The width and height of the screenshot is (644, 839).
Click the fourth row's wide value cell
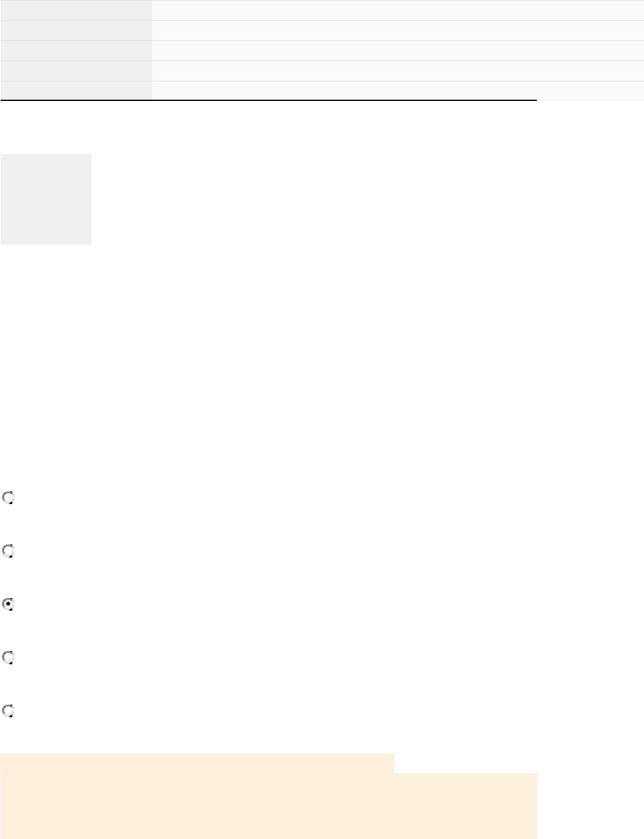tap(397, 71)
